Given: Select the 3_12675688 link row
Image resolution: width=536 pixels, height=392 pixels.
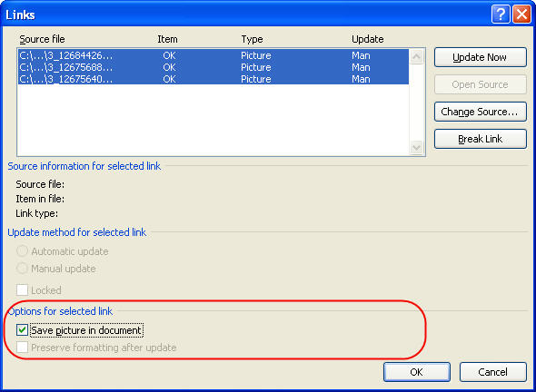Looking at the screenshot, I should 213,67.
